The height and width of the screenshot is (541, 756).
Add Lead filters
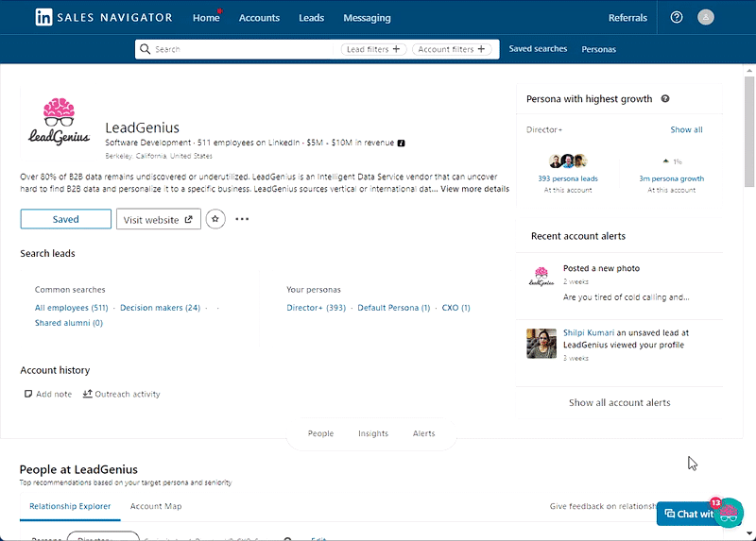tap(373, 49)
